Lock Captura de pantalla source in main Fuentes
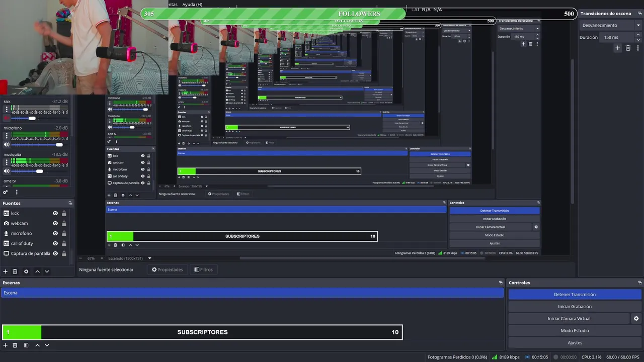Viewport: 644px width, 362px height. [64, 253]
